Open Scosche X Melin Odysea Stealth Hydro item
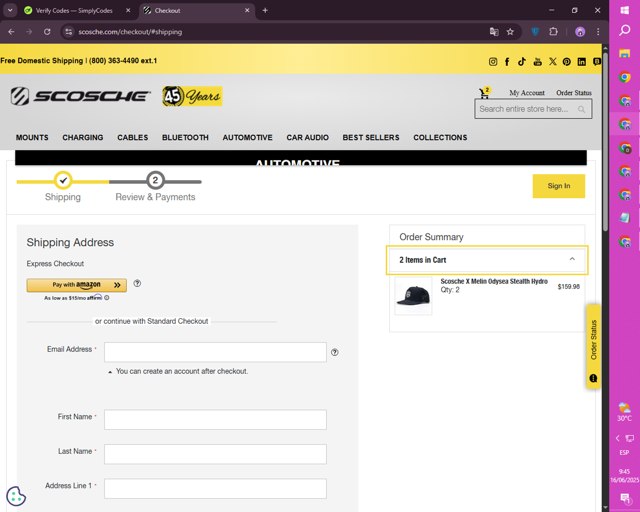Image resolution: width=640 pixels, height=512 pixels. pyautogui.click(x=494, y=281)
